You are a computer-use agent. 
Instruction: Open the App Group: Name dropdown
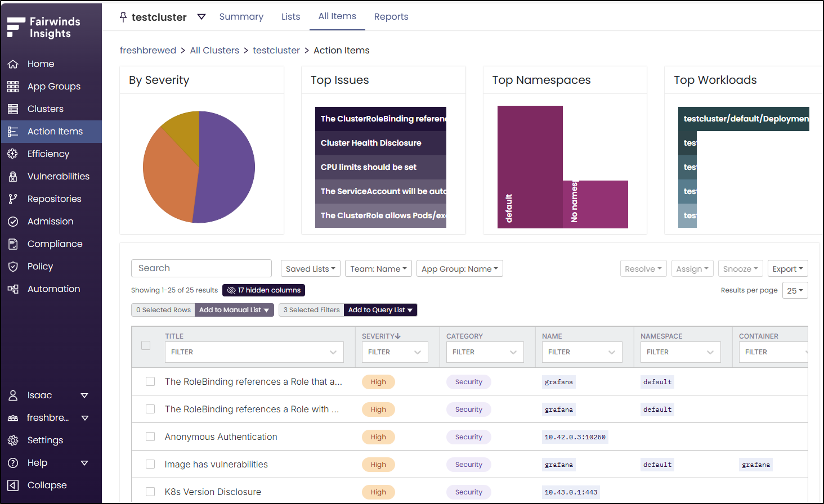[460, 269]
